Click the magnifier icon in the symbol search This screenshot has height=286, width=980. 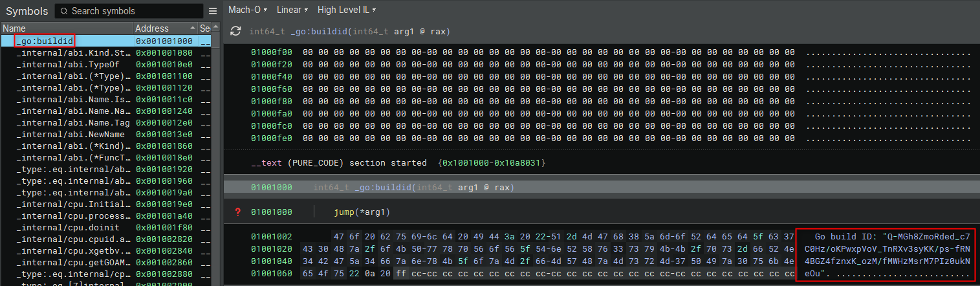[64, 11]
